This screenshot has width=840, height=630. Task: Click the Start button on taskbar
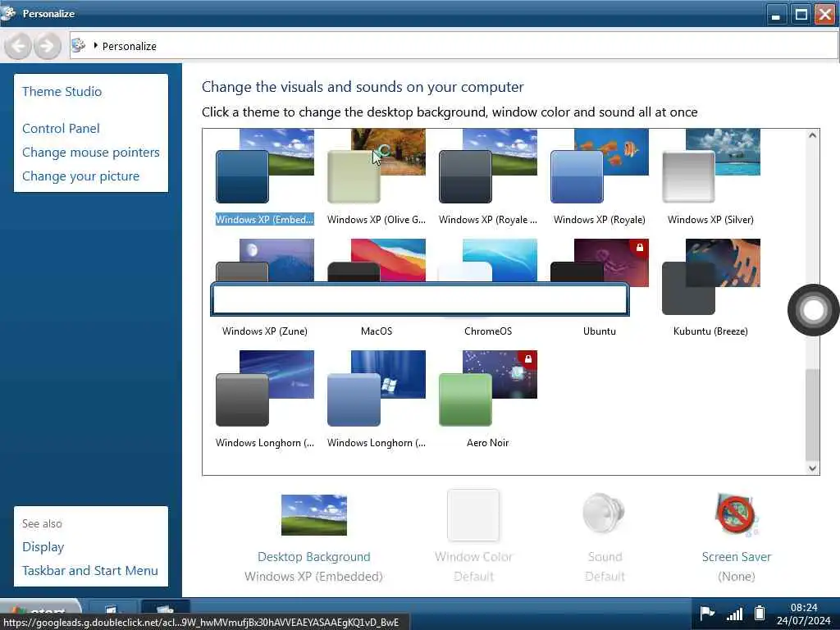[41, 609]
